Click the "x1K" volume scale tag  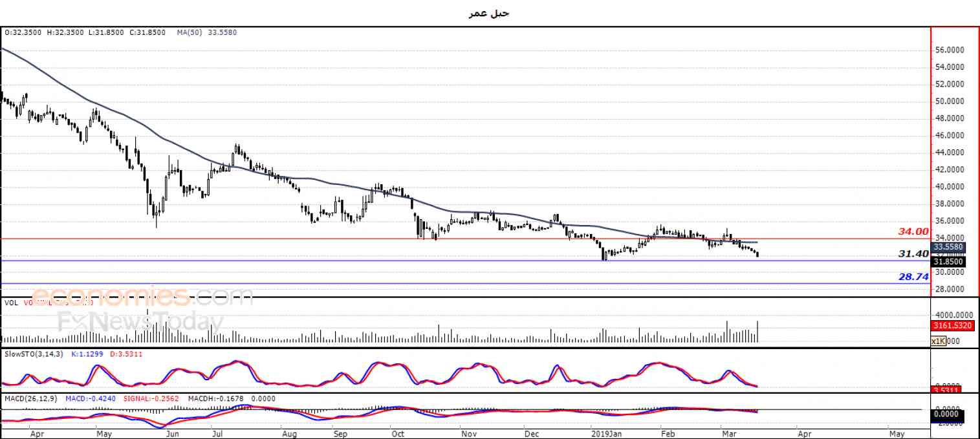point(939,341)
